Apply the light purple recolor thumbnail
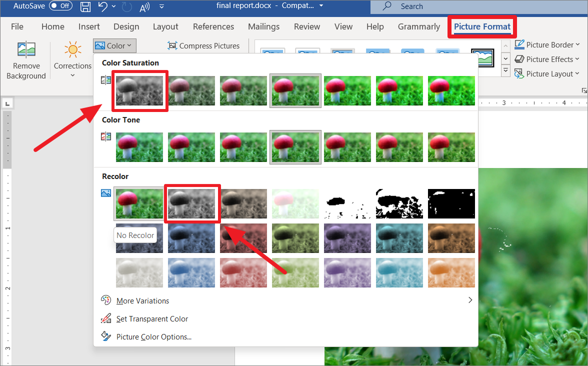The height and width of the screenshot is (366, 588). [x=347, y=272]
